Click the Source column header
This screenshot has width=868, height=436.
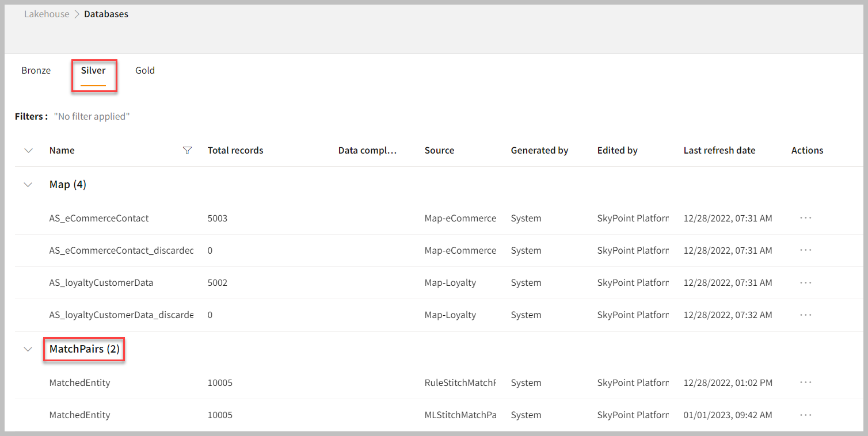coord(439,150)
